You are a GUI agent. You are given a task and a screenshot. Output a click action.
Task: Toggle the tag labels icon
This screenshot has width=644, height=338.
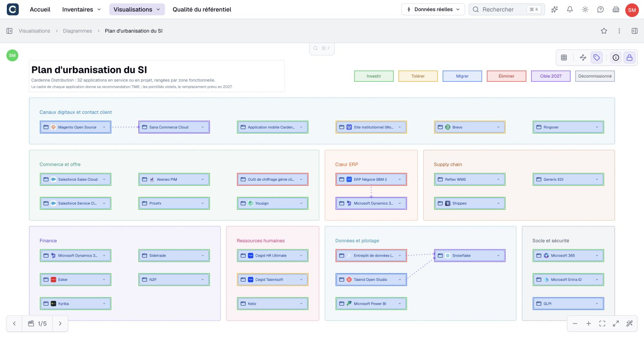(x=597, y=58)
